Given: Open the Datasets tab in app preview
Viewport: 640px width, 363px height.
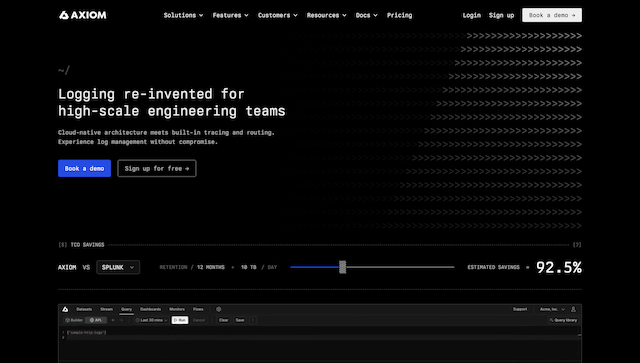Looking at the screenshot, I should point(84,309).
